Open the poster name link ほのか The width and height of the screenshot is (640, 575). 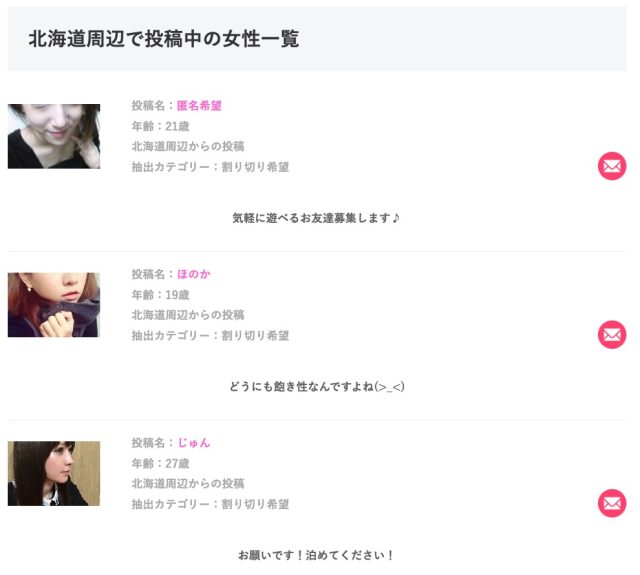tap(193, 274)
